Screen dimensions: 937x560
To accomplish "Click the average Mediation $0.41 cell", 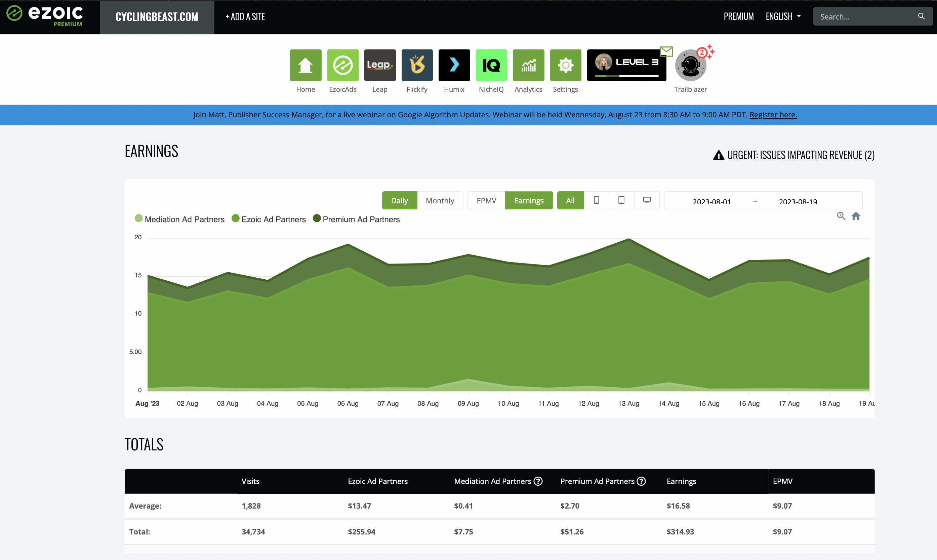I will [x=463, y=506].
